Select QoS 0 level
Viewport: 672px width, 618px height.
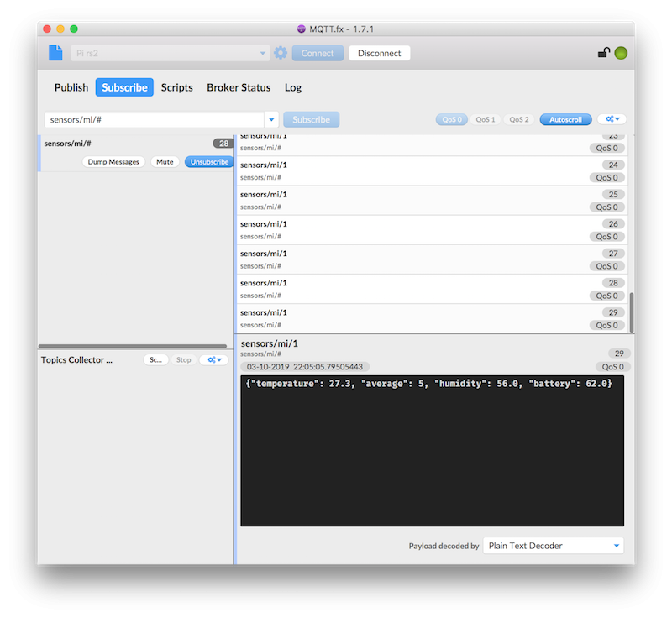[x=452, y=119]
